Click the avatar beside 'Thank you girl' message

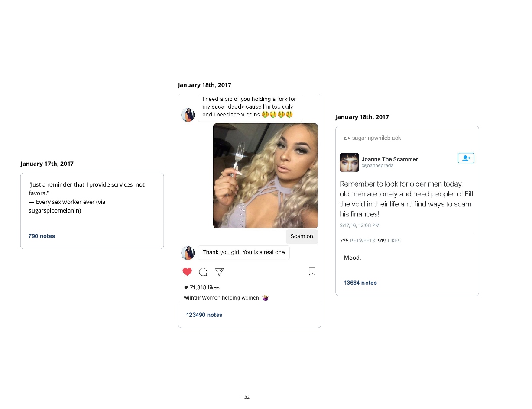click(188, 253)
